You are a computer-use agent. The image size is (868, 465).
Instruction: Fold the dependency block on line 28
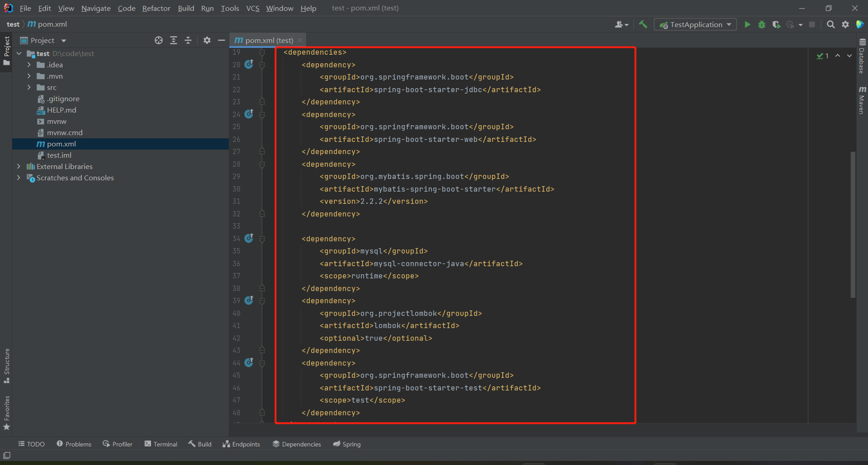coord(262,164)
